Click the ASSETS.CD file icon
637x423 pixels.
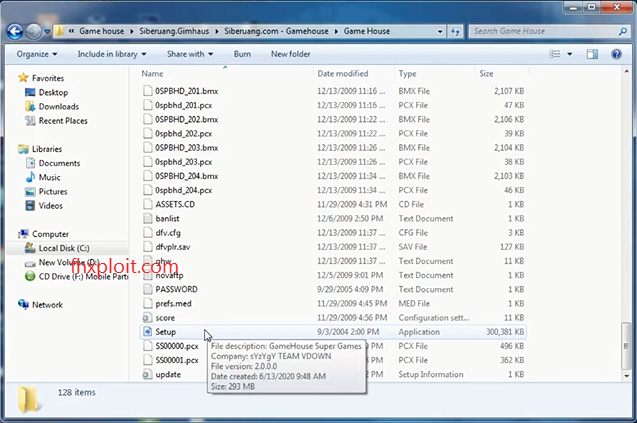[x=148, y=204]
